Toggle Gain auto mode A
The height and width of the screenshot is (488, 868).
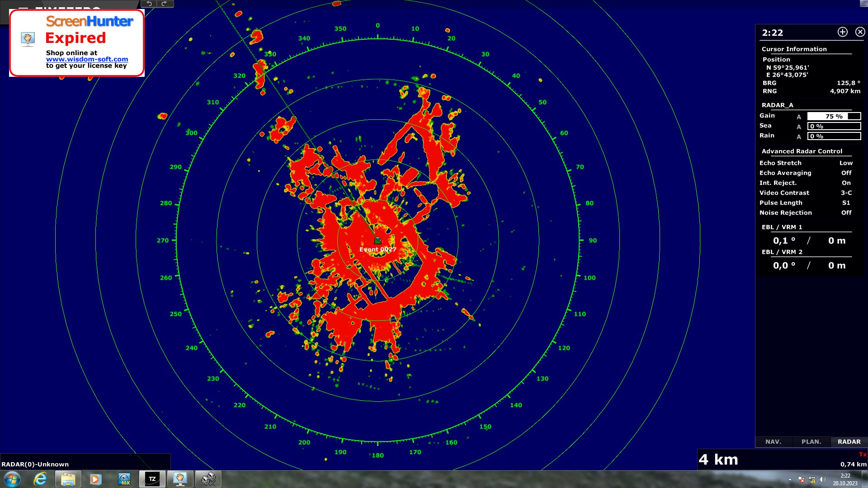[x=799, y=117]
